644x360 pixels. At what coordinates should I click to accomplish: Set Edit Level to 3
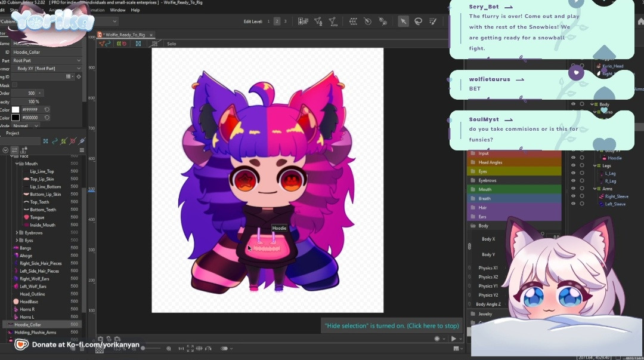coord(286,21)
